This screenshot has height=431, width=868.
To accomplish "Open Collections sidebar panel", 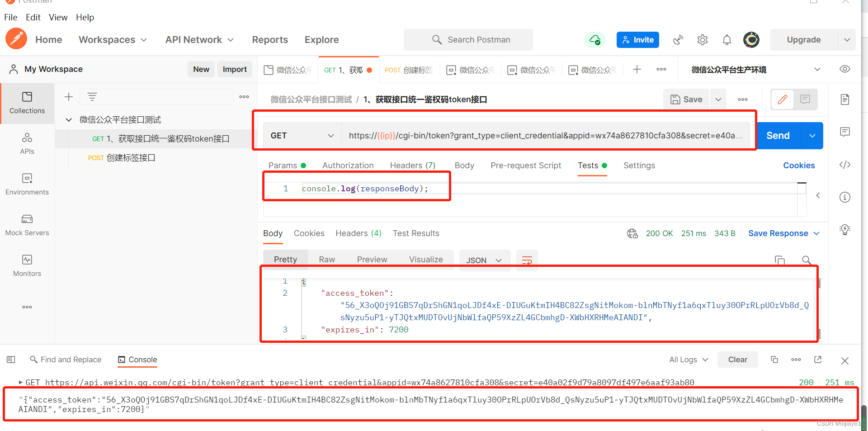I will [27, 103].
